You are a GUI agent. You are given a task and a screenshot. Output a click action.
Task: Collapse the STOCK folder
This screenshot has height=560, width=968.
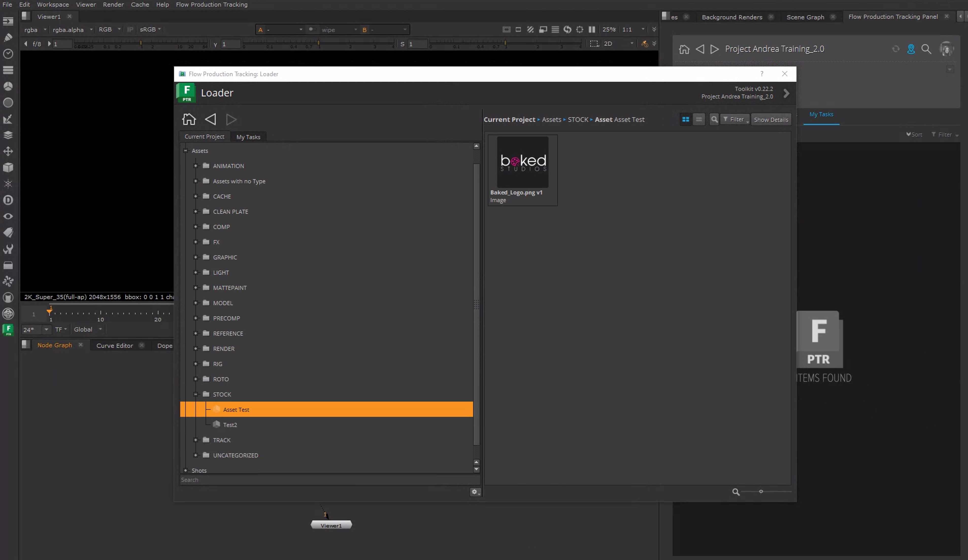point(195,394)
